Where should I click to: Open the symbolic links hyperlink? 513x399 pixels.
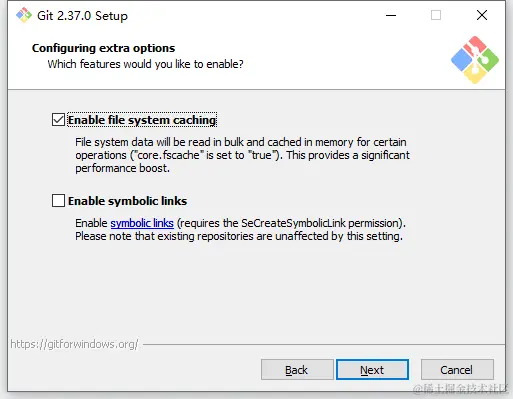click(x=142, y=223)
